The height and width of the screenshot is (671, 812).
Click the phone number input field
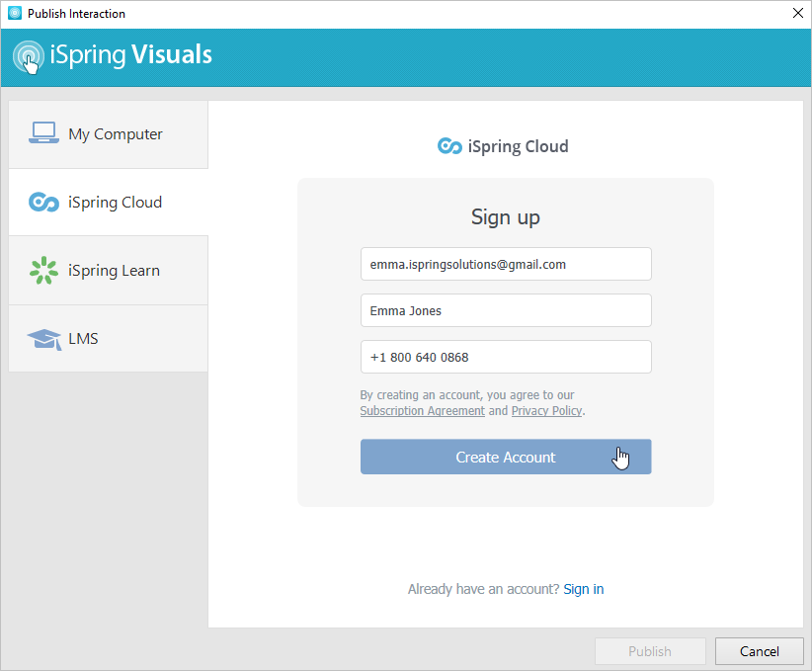click(x=506, y=357)
